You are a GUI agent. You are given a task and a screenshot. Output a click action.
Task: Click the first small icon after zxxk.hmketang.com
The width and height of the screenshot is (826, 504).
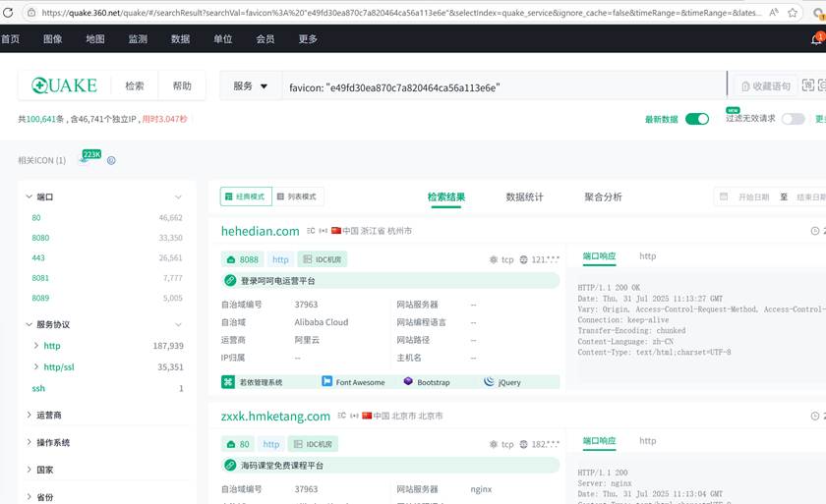[x=342, y=416]
